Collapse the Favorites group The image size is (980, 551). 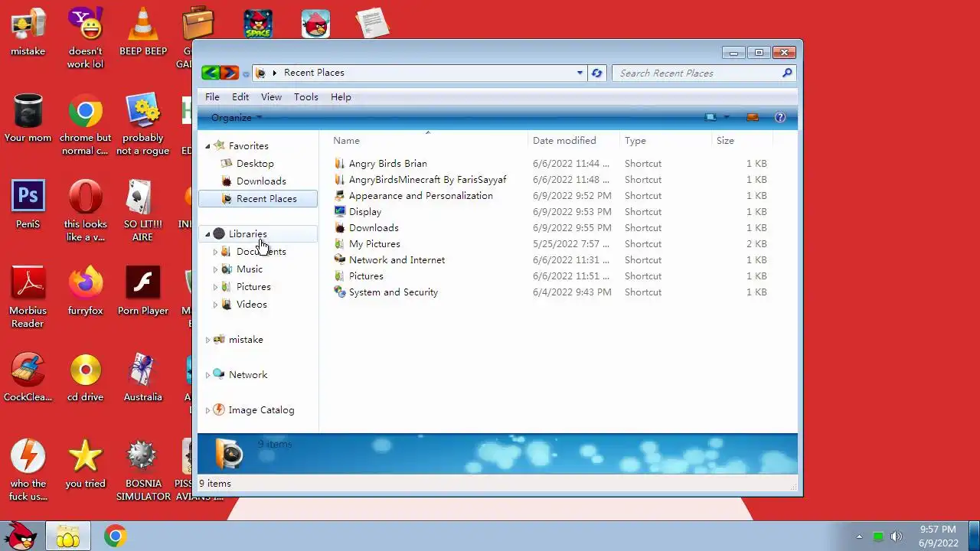pyautogui.click(x=207, y=146)
